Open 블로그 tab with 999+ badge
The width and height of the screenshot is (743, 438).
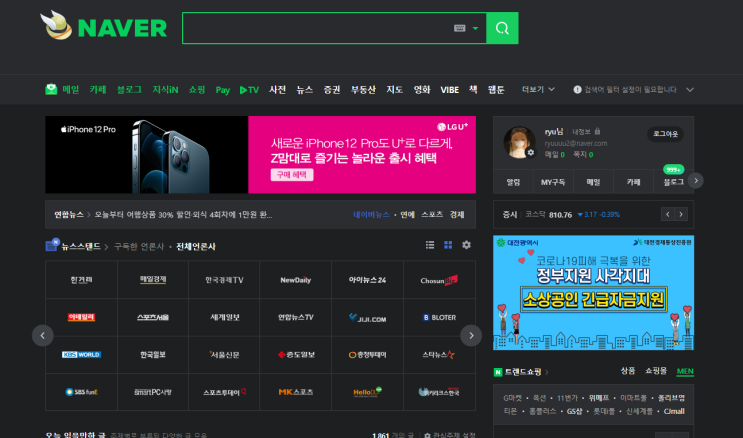coord(673,182)
